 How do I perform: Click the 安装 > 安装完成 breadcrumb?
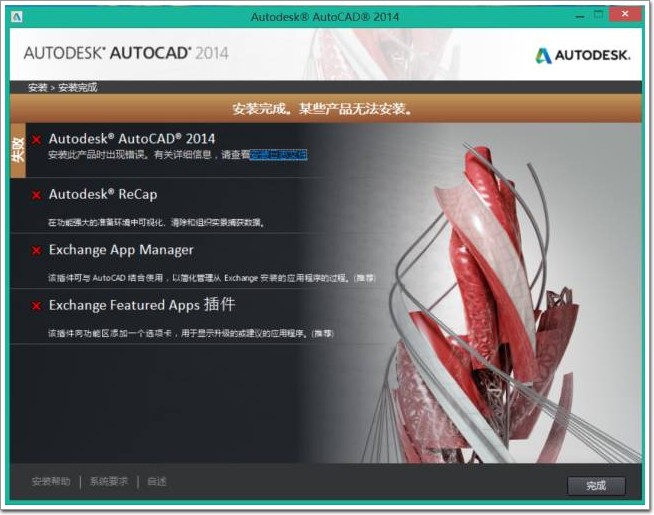coord(63,88)
